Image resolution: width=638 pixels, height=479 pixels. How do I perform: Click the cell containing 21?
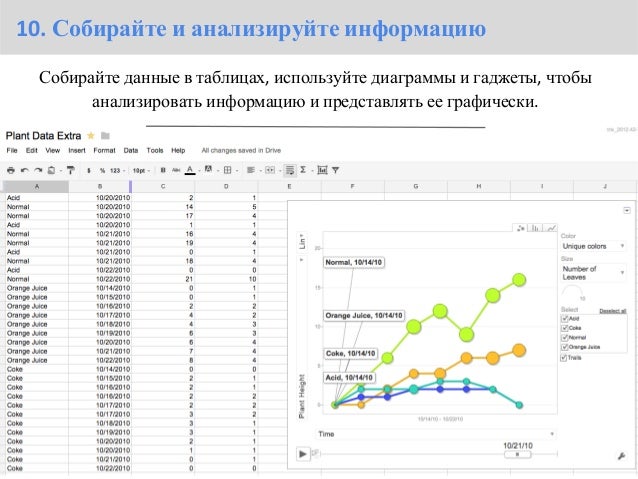pyautogui.click(x=163, y=279)
